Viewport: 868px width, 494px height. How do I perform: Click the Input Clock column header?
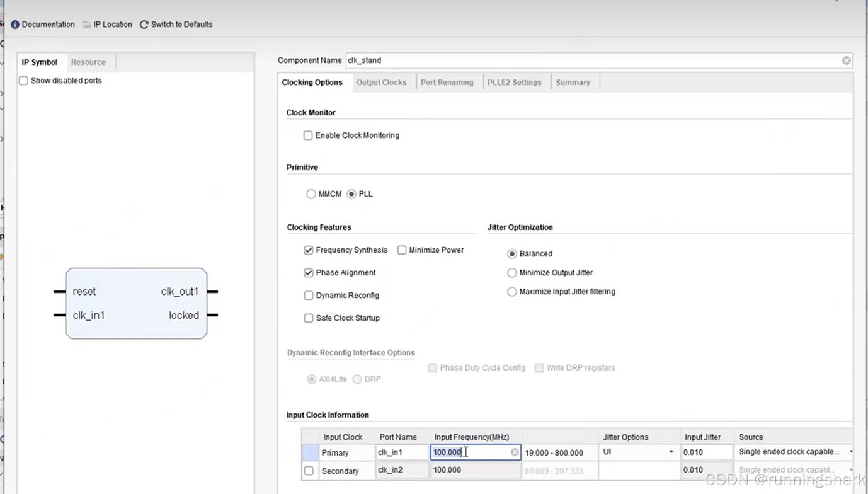coord(343,437)
